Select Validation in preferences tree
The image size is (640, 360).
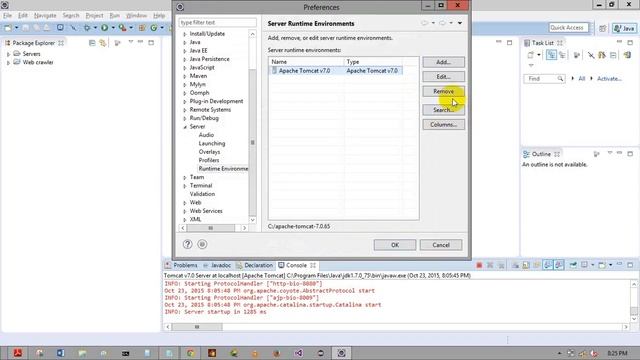tap(202, 194)
